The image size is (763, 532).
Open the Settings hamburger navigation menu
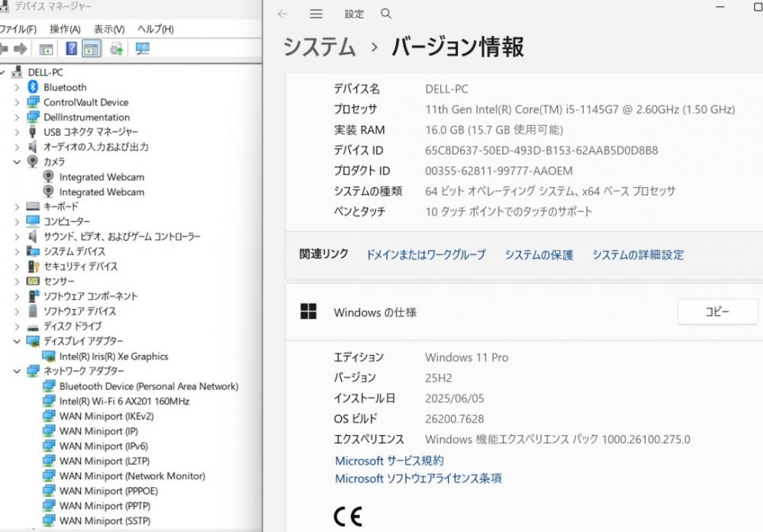[316, 14]
